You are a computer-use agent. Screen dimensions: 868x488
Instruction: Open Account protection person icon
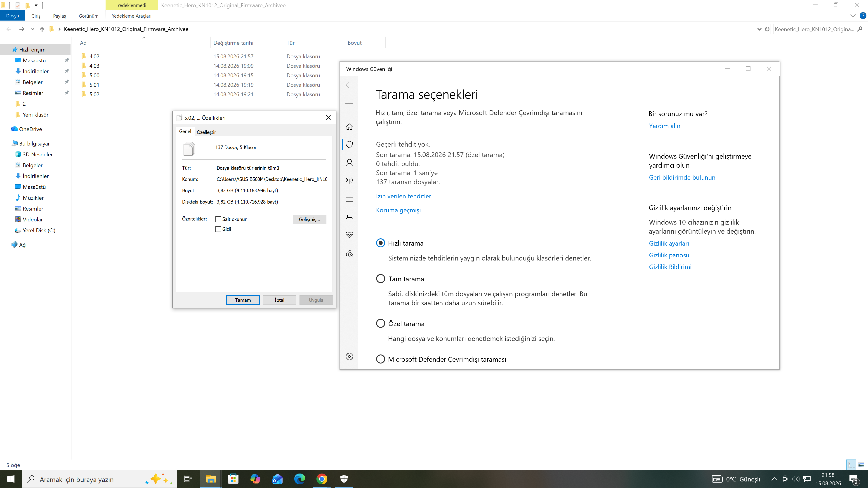pos(349,163)
